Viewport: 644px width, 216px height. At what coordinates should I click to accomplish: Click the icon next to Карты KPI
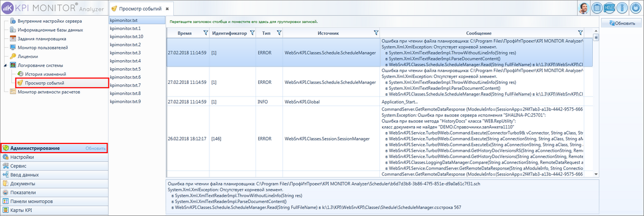pos(5,210)
